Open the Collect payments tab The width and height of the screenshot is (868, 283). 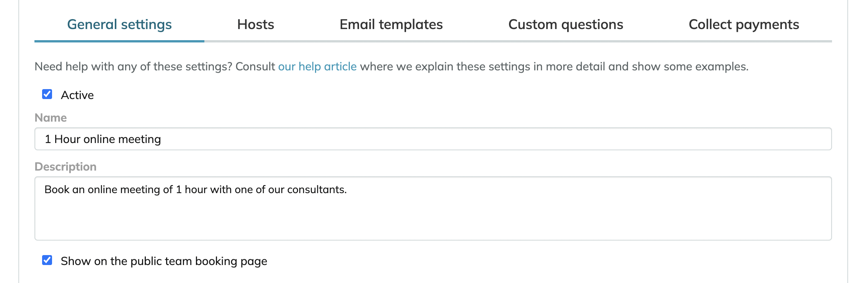point(744,24)
